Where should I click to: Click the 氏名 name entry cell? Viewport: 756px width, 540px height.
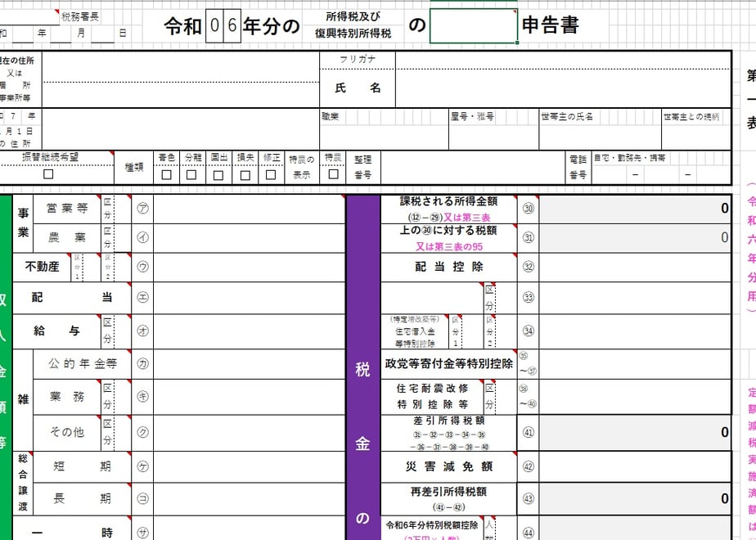coord(563,88)
